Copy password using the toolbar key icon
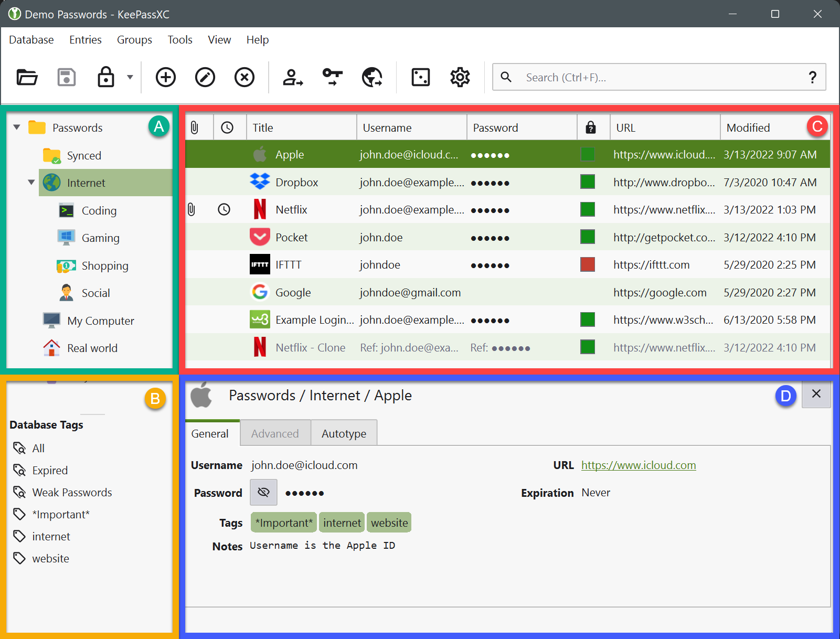This screenshot has width=840, height=639. (332, 77)
